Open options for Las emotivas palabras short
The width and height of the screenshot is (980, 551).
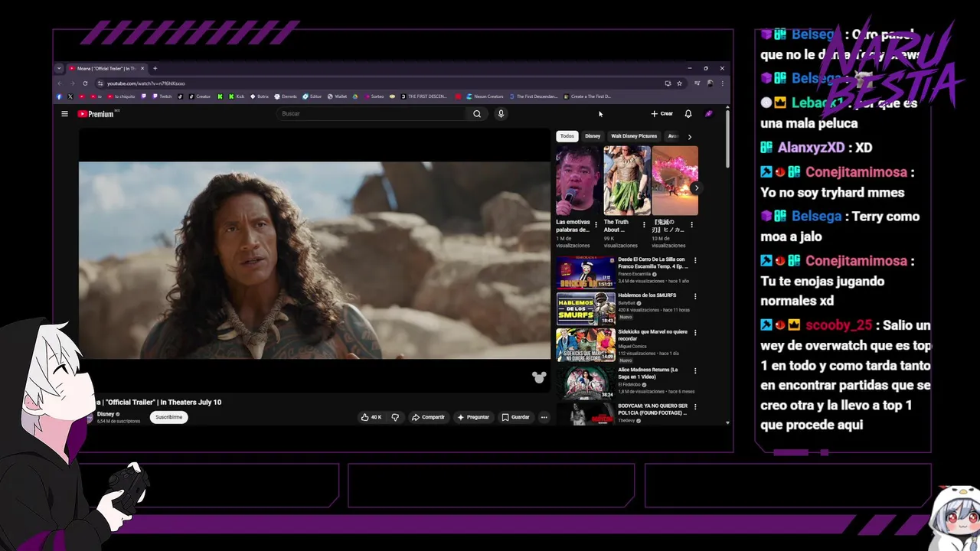(596, 225)
